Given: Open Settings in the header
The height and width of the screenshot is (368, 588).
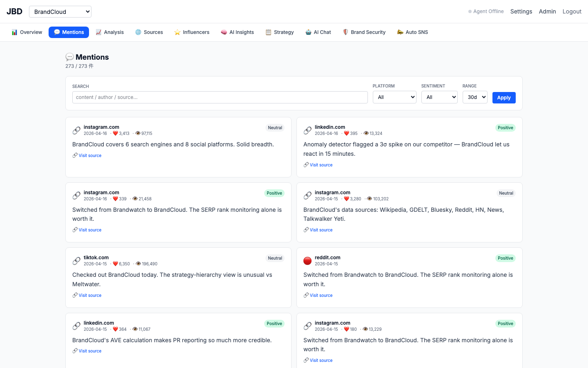Looking at the screenshot, I should point(521,11).
